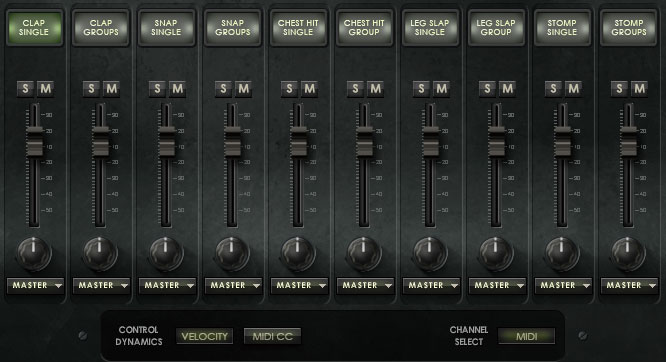The height and width of the screenshot is (362, 666).
Task: Select the Stomp Single channel button
Action: 562,28
